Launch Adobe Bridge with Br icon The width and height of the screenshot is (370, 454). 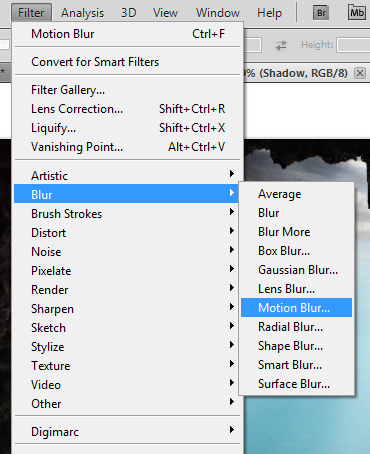[x=321, y=13]
